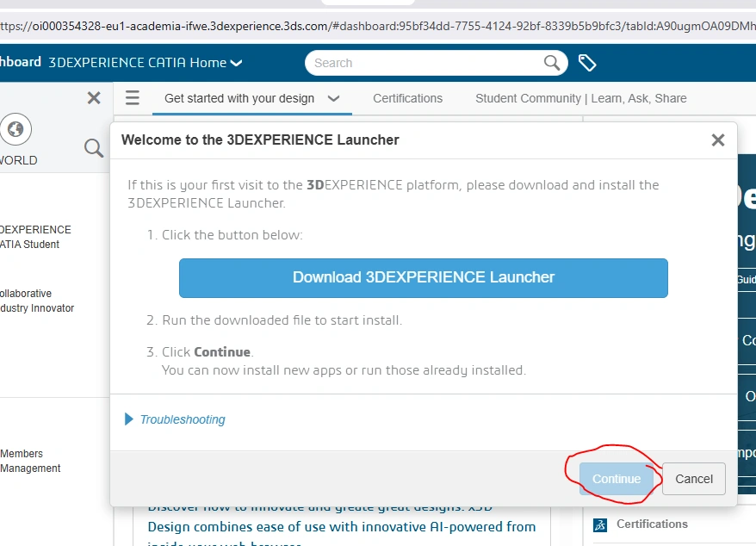This screenshot has height=546, width=756.
Task: Click the Certifications widget icon at bottom right
Action: (x=600, y=524)
